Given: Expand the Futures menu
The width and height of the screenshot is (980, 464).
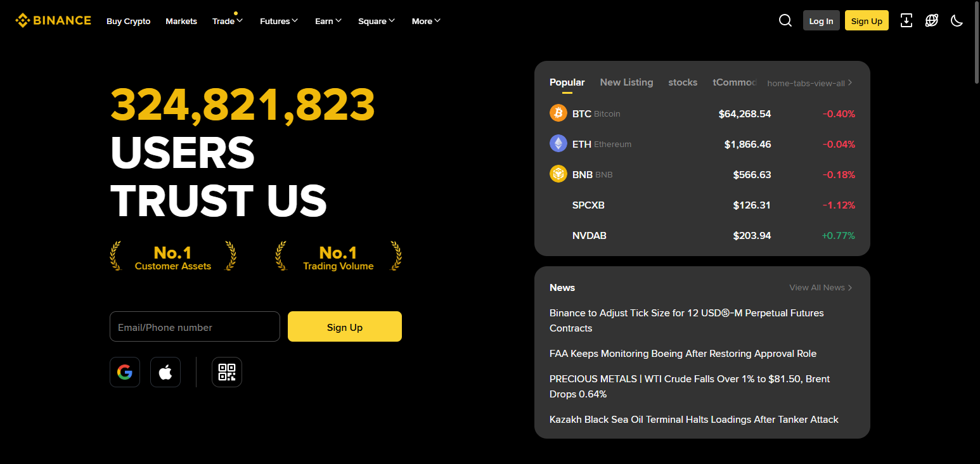Looking at the screenshot, I should (x=279, y=21).
